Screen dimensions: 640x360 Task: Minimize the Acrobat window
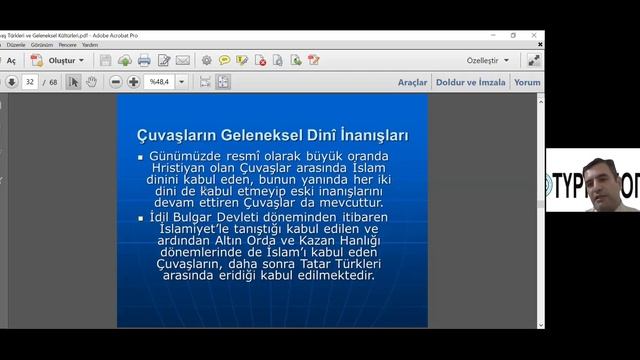coord(493,36)
